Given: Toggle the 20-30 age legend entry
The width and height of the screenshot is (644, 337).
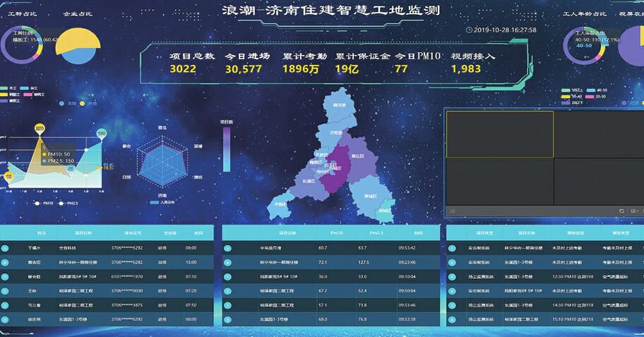Looking at the screenshot, I should click(595, 97).
